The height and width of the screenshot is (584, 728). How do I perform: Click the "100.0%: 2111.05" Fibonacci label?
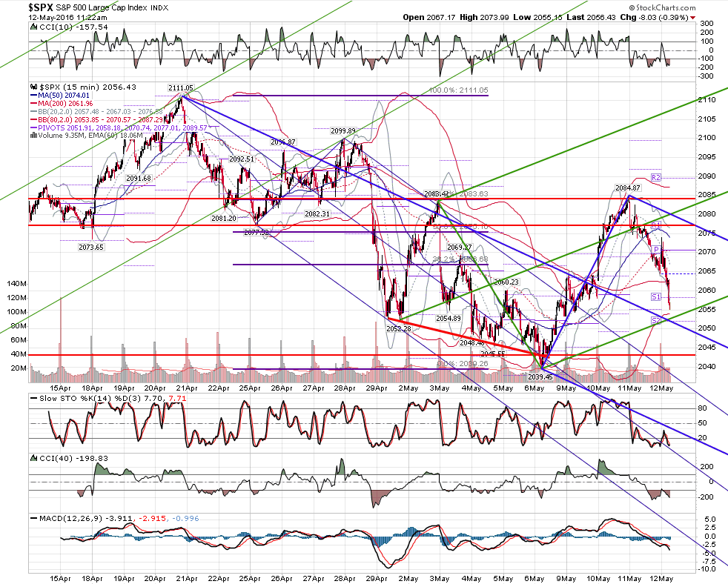(458, 90)
